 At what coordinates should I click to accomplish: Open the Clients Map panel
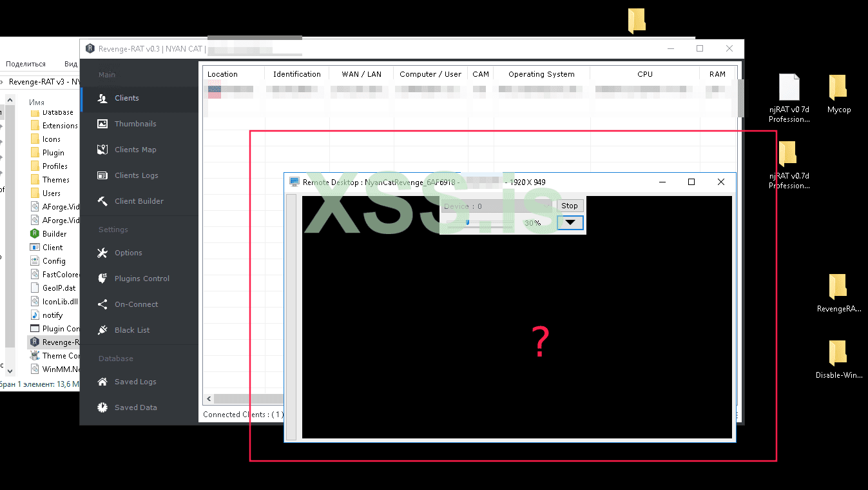click(135, 149)
